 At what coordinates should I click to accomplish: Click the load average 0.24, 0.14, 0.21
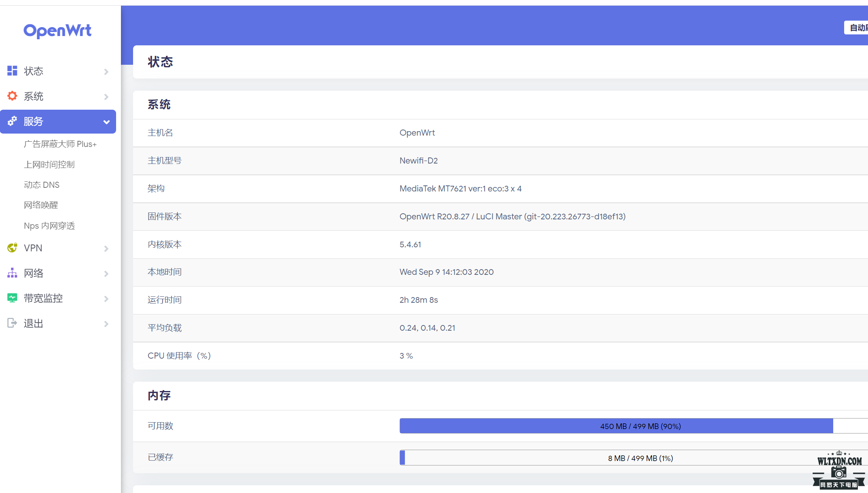pyautogui.click(x=428, y=328)
